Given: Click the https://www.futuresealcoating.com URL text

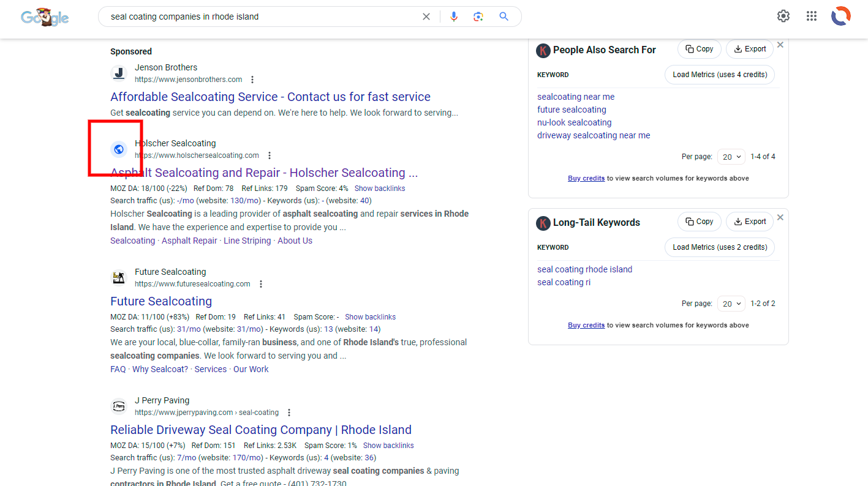Looking at the screenshot, I should point(192,284).
